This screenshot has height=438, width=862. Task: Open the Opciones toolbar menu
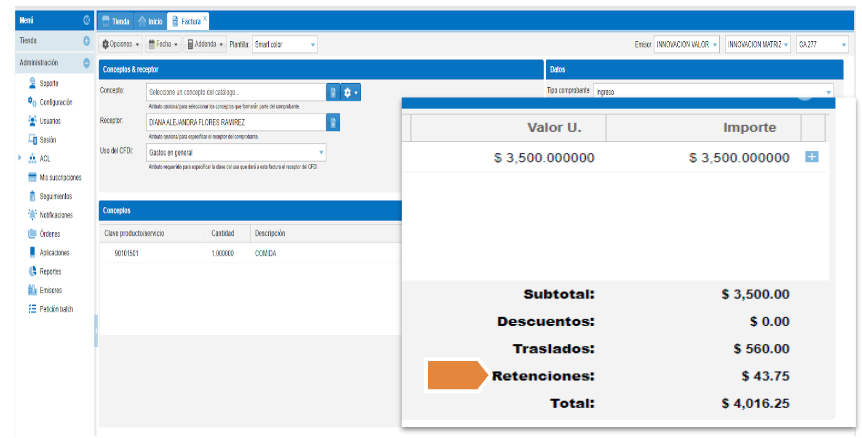(121, 44)
